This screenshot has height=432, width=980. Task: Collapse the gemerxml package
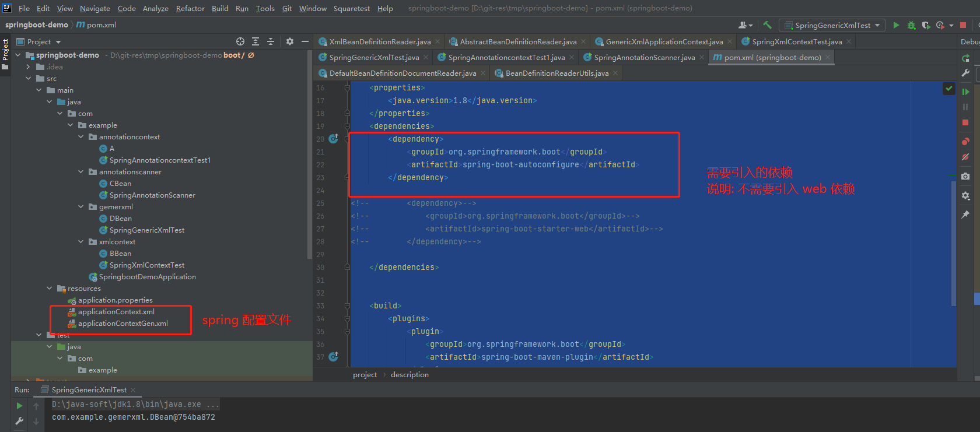tap(80, 206)
